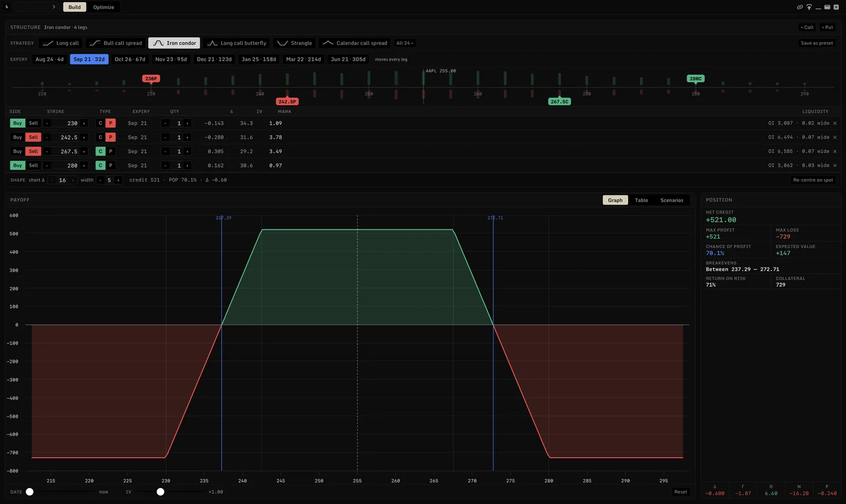Choose the Oct 26 · 67d expiry
Viewport: 846px width, 504px height.
pos(130,59)
